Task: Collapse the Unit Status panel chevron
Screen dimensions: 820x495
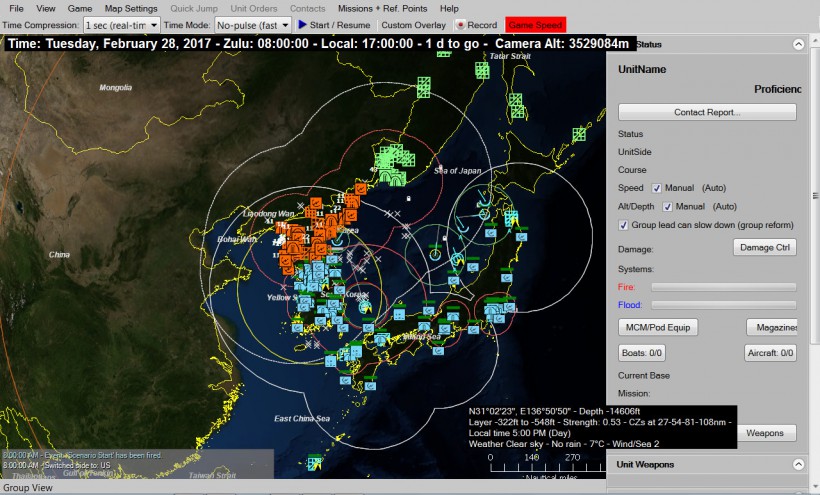Action: point(798,44)
